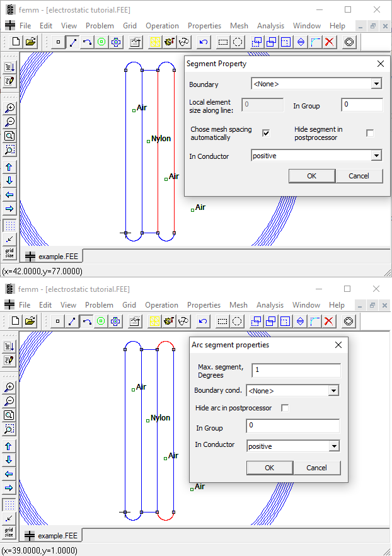Click the undo arrow in bottom window toolbar
The height and width of the screenshot is (556, 392).
203,321
